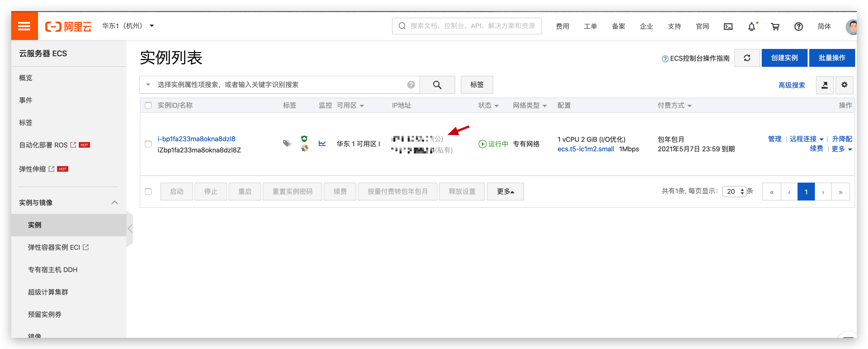Image resolution: width=868 pixels, height=349 pixels.
Task: Click external link icon beside ECI
Action: click(x=86, y=247)
